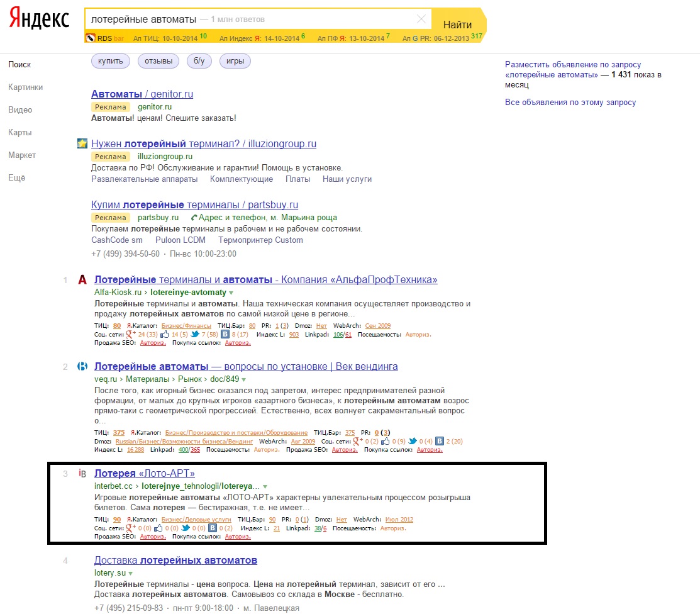
Task: Click the yellow star favicon of illuziongroup ad
Action: point(82,143)
